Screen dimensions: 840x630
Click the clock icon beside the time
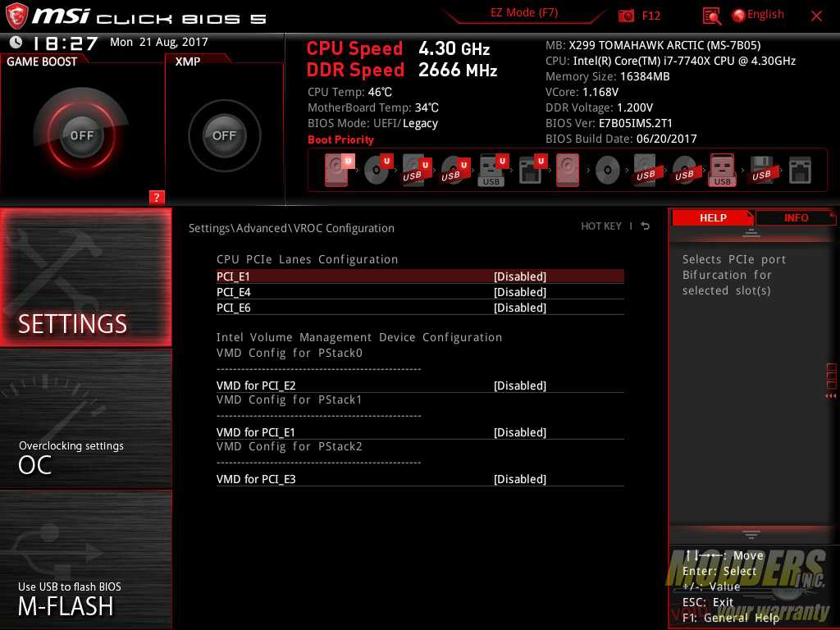point(16,43)
